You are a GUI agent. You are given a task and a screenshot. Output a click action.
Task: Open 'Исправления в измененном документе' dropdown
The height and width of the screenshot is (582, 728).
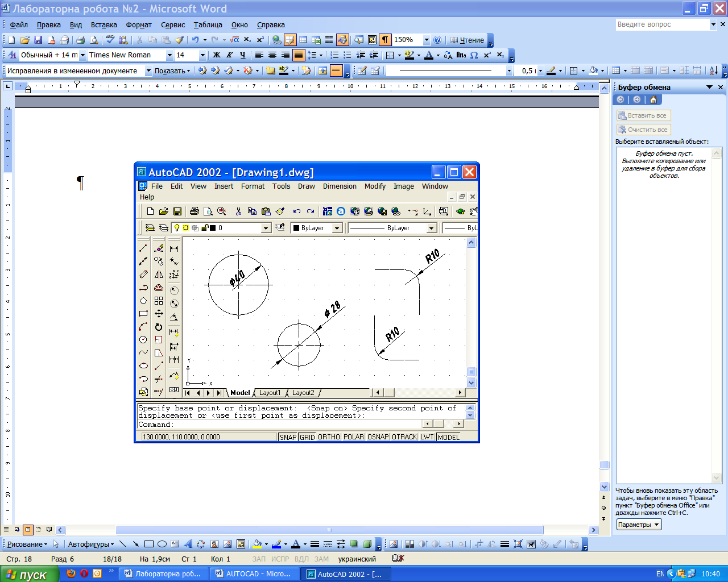coord(148,71)
